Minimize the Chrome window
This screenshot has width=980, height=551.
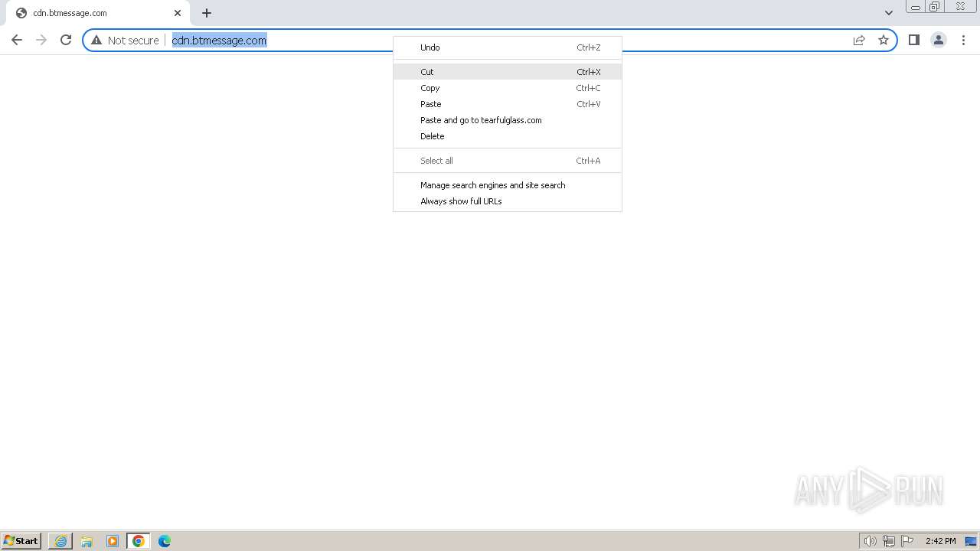click(x=916, y=7)
